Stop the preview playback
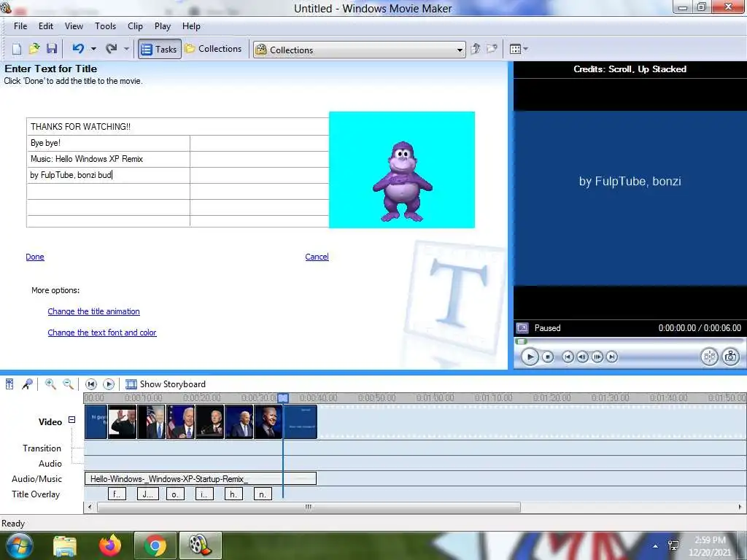Viewport: 747px width, 560px height. click(x=548, y=357)
